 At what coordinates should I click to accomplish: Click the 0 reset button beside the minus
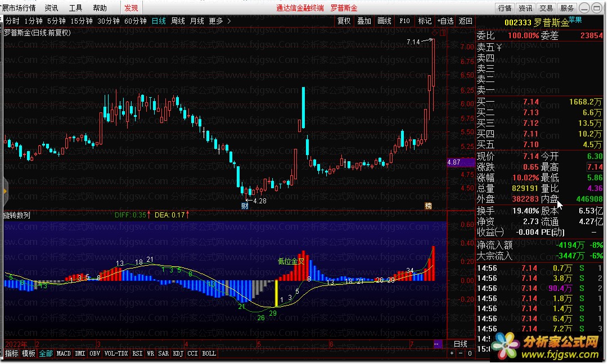click(470, 353)
